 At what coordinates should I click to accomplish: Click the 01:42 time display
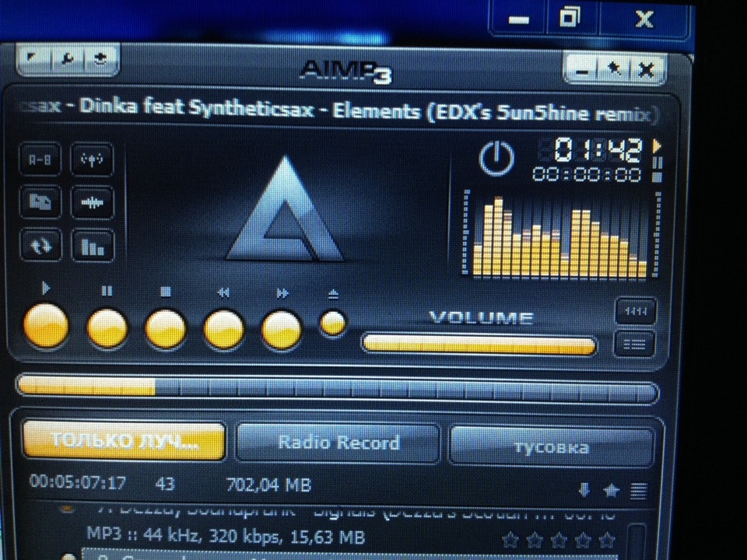[x=598, y=149]
